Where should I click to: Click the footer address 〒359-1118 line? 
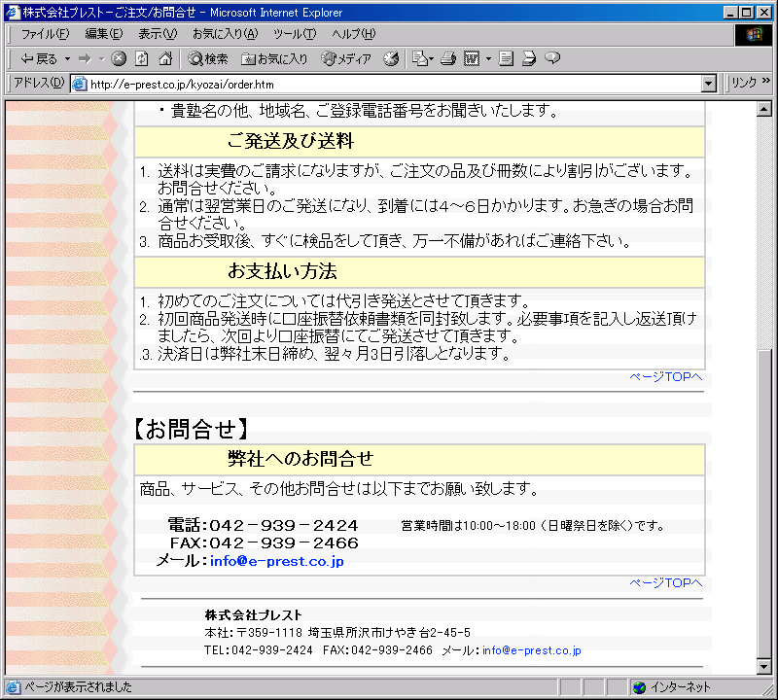click(x=337, y=633)
